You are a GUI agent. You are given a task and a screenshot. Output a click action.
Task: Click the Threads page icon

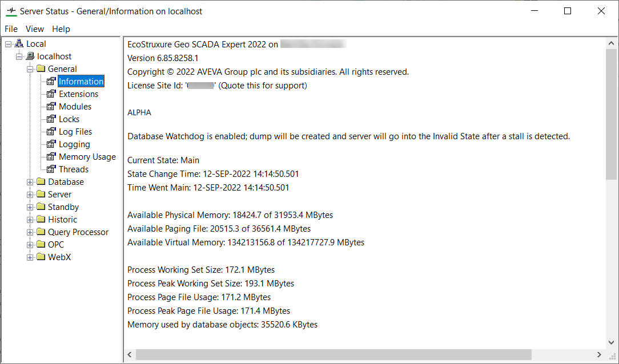pos(51,169)
